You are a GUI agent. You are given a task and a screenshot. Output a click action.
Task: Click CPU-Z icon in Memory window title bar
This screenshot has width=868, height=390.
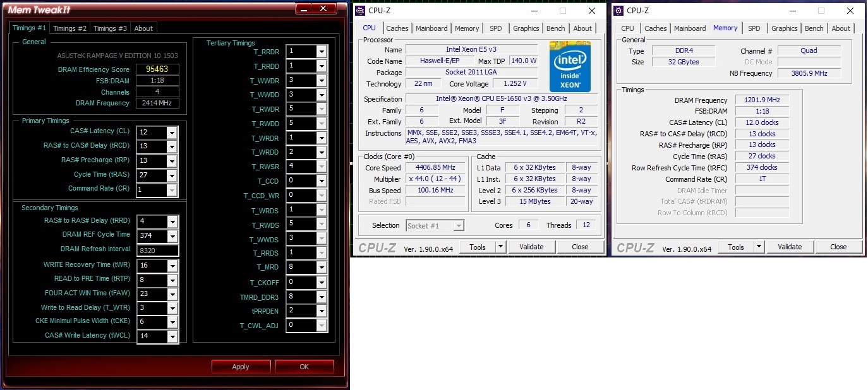pos(618,10)
